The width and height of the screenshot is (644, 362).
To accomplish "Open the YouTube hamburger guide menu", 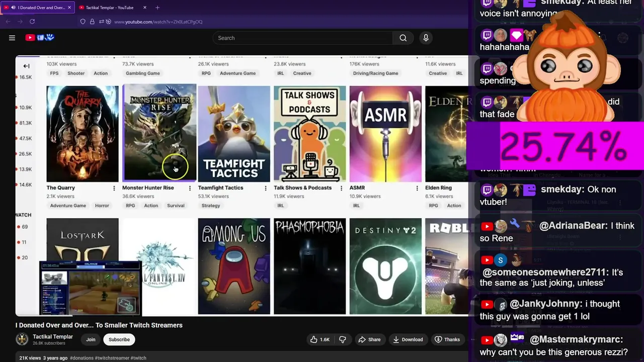I will coord(12,38).
